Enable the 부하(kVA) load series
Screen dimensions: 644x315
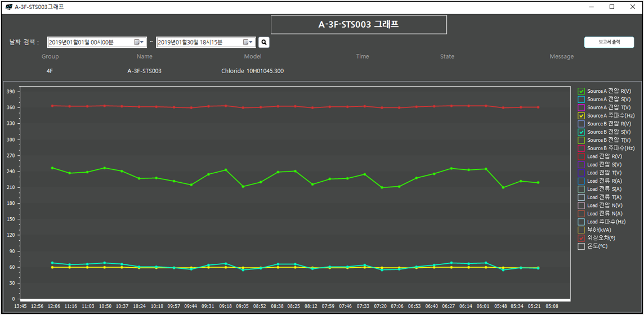(582, 230)
